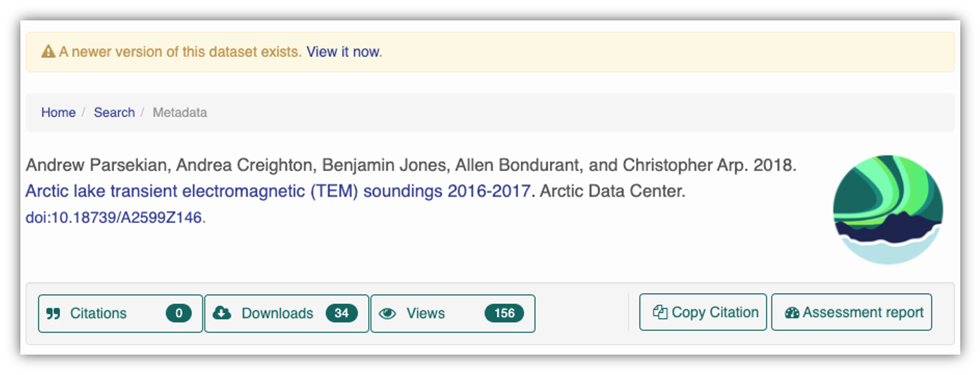980x375 pixels.
Task: Click the gauge icon in Assessment report
Action: (792, 313)
